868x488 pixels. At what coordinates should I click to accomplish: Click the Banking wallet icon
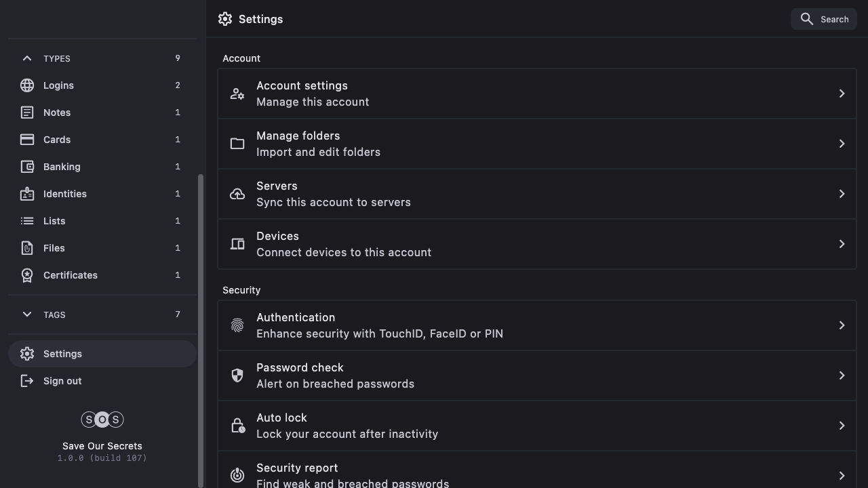(27, 167)
